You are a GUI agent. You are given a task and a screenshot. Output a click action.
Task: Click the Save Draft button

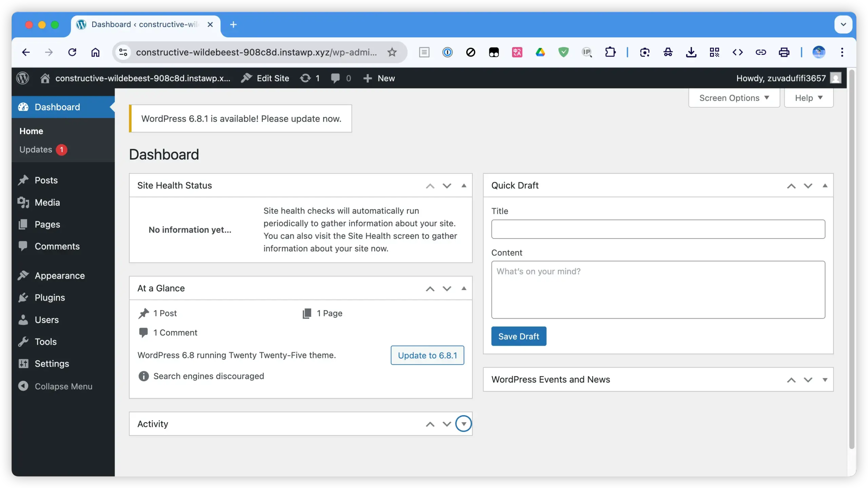[x=518, y=336]
